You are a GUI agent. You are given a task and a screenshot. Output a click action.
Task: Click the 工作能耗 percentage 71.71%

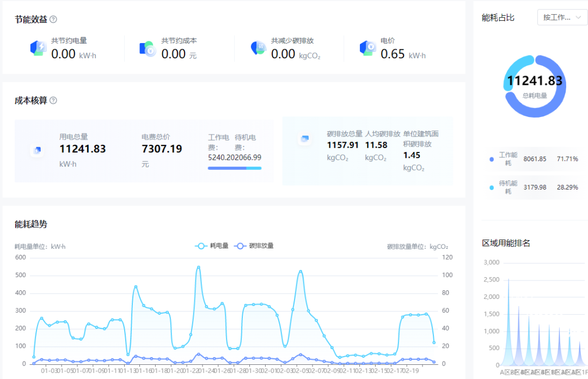click(x=567, y=159)
